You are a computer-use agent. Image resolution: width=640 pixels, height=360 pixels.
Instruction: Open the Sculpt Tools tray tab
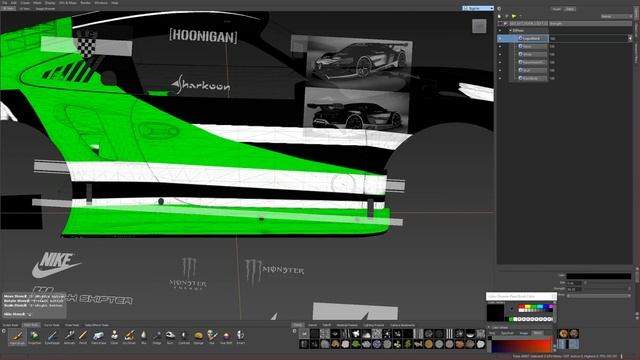point(11,325)
